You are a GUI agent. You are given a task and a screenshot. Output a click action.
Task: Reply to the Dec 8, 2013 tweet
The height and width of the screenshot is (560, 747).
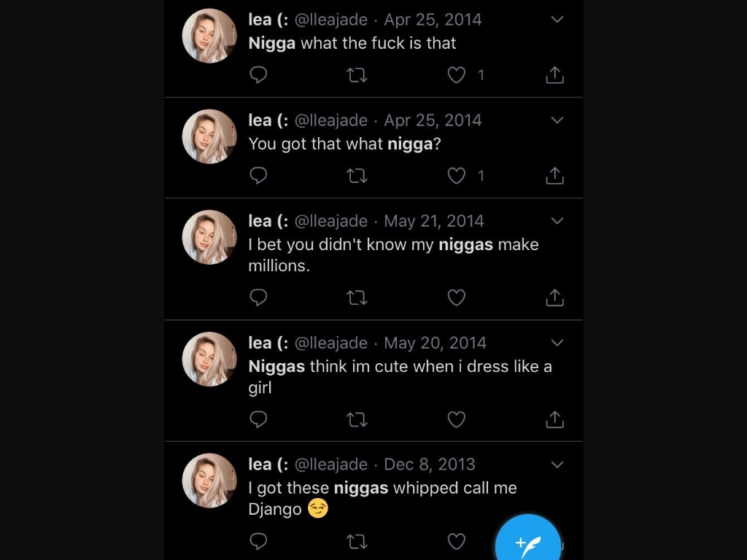click(258, 541)
